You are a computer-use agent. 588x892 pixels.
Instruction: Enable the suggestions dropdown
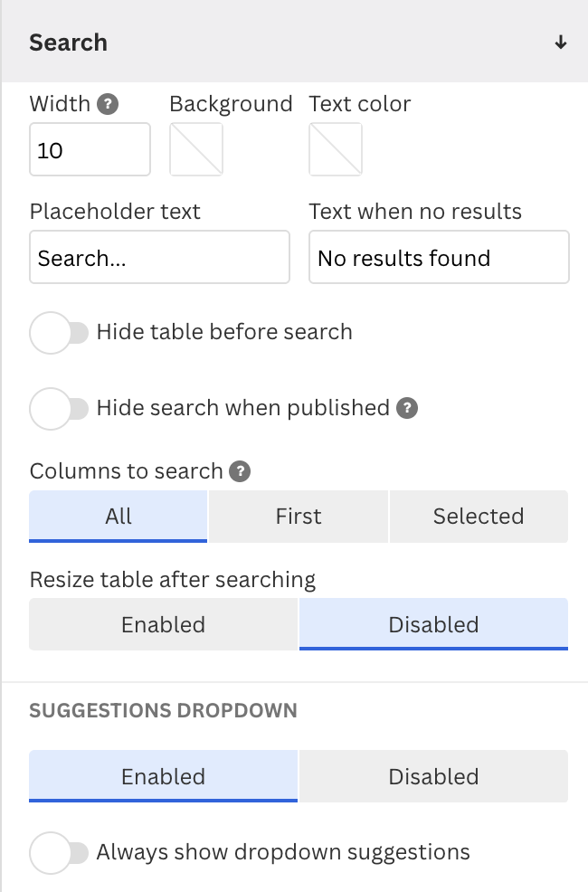tap(163, 776)
